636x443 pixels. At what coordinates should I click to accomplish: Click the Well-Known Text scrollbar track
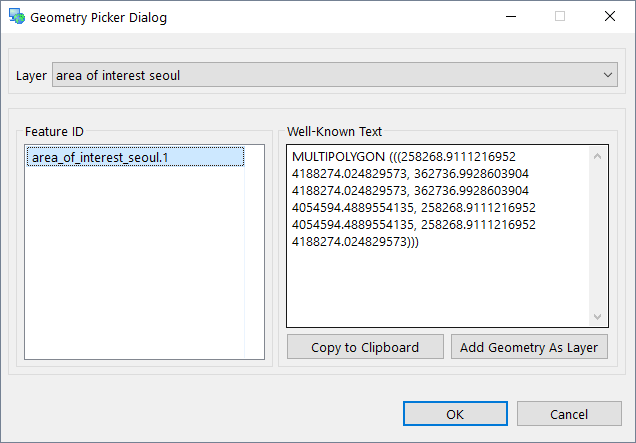click(598, 235)
